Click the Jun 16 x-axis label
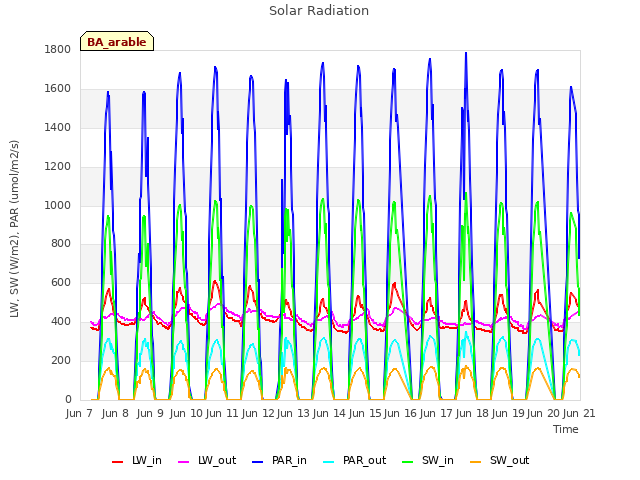 pyautogui.click(x=400, y=413)
